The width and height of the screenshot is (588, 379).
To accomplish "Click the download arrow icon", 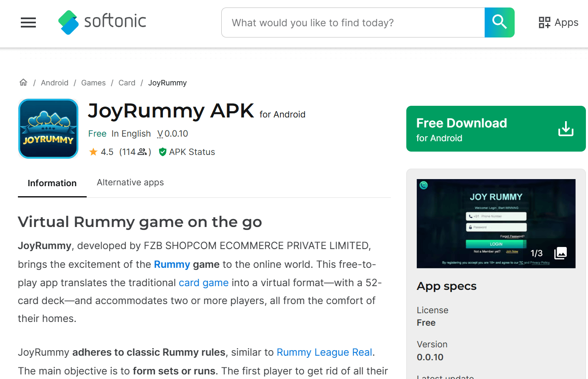I will [x=565, y=129].
